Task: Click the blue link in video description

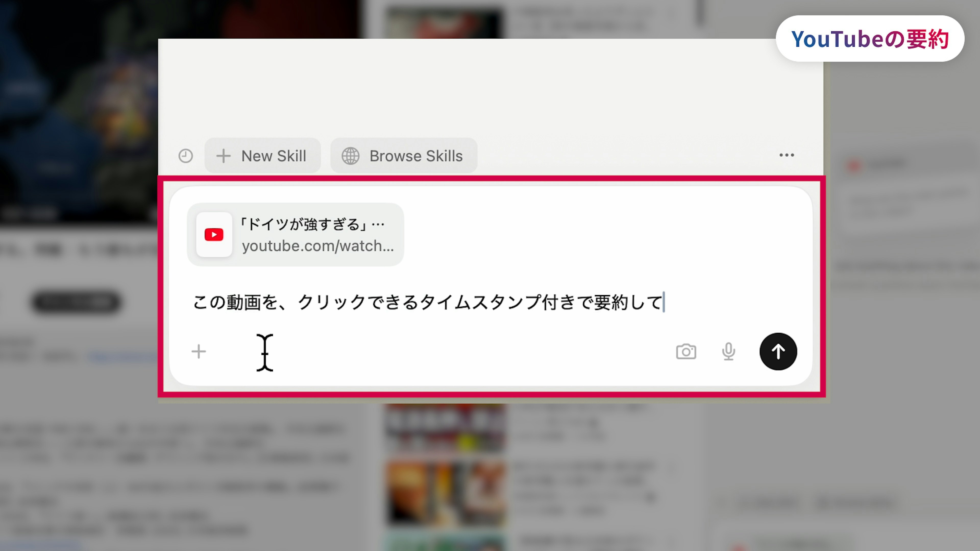Action: [122, 357]
